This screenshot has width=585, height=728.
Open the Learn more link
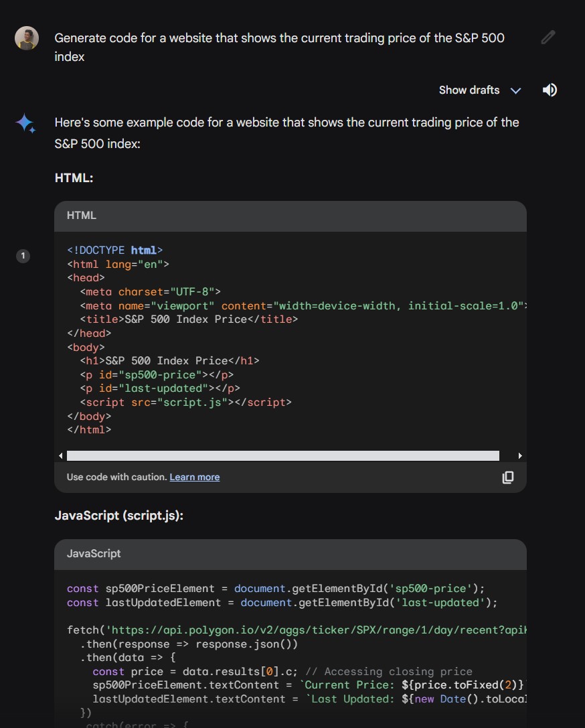click(194, 477)
